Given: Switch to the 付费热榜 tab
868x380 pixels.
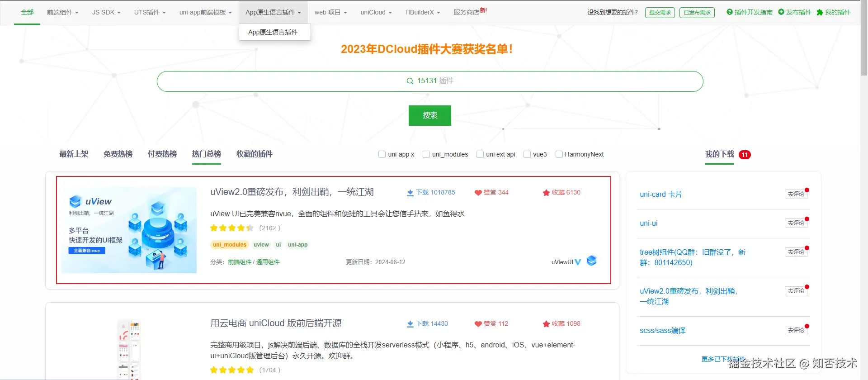Looking at the screenshot, I should (x=162, y=154).
